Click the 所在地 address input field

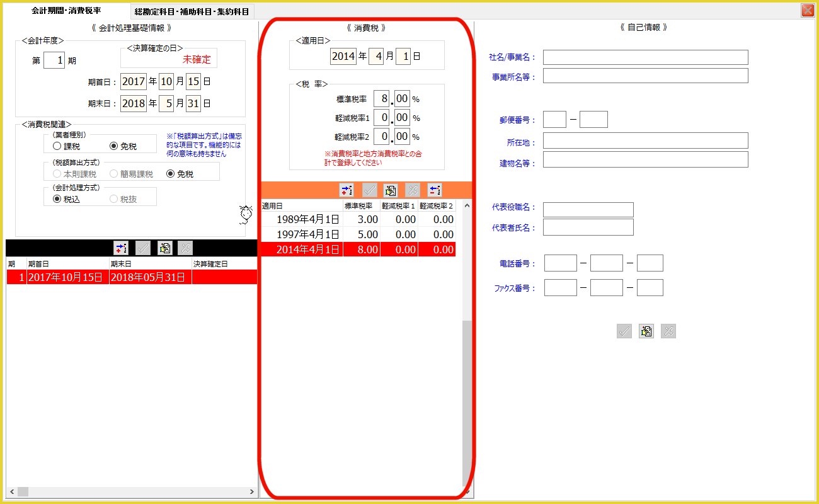[x=645, y=140]
